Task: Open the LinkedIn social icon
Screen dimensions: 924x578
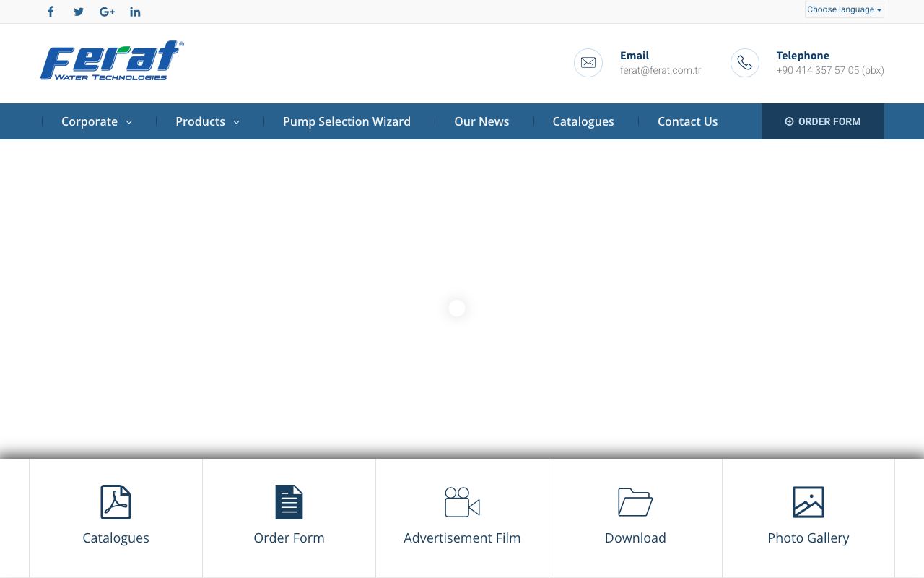Action: [135, 12]
